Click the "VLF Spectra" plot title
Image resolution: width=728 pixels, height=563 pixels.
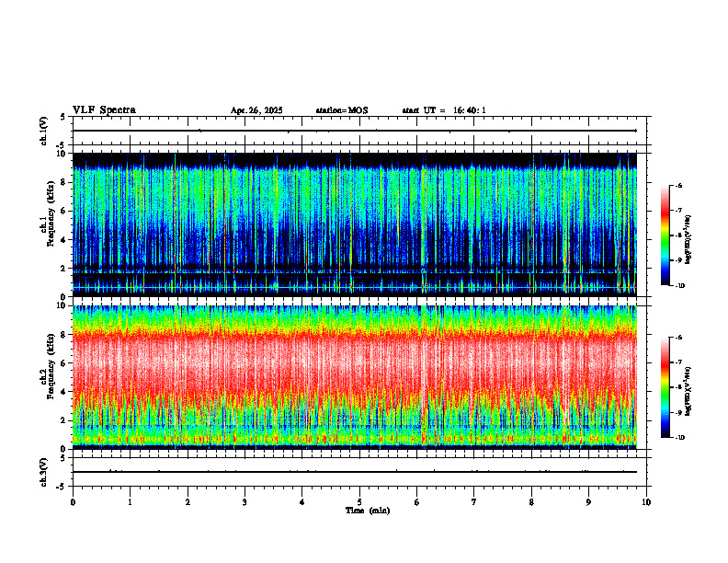pyautogui.click(x=104, y=110)
